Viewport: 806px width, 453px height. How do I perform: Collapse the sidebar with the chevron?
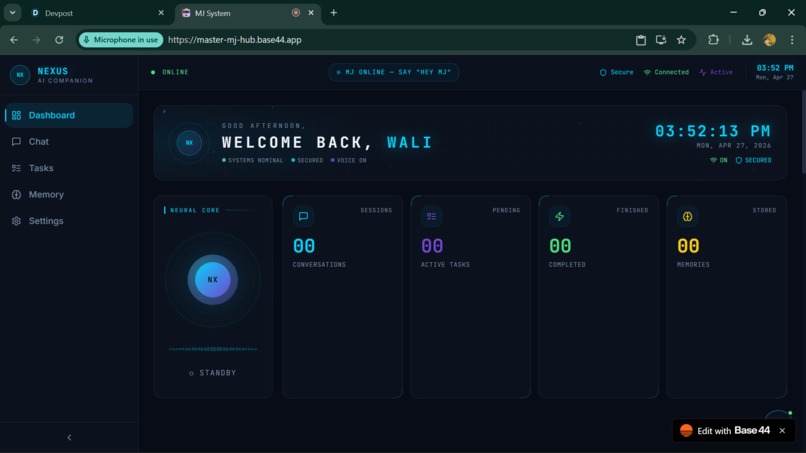point(69,438)
